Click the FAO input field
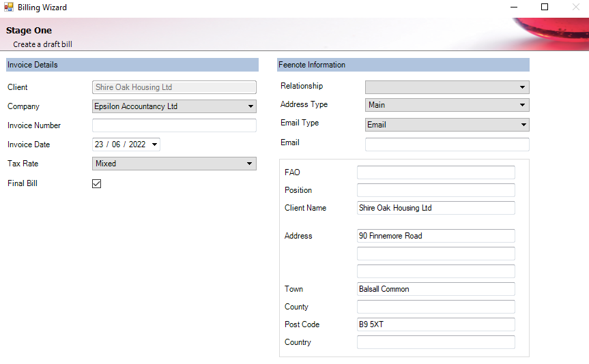 [x=435, y=172]
